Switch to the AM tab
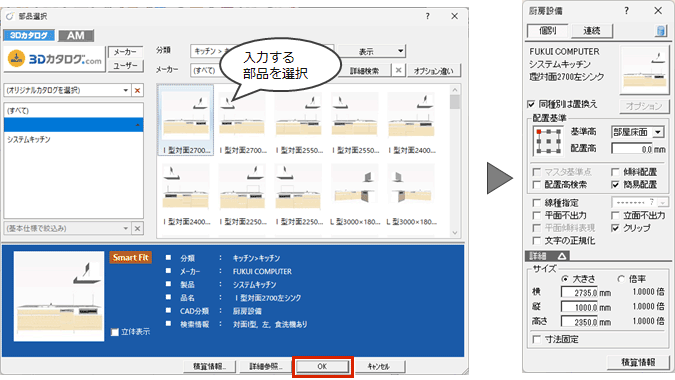Screen dimensions: 675x380 point(76,36)
